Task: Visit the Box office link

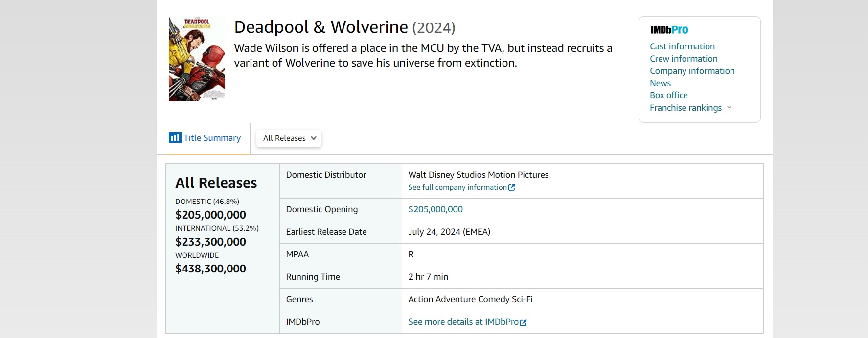Action: click(x=669, y=95)
